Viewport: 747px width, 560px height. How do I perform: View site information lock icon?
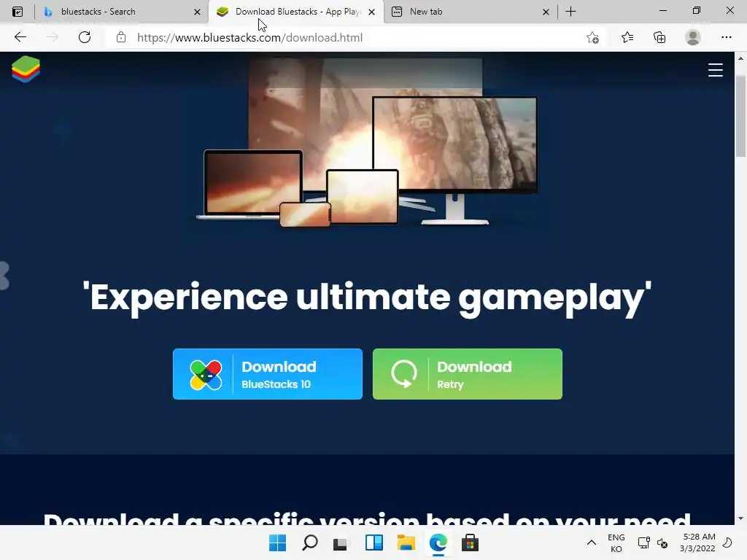click(x=121, y=37)
